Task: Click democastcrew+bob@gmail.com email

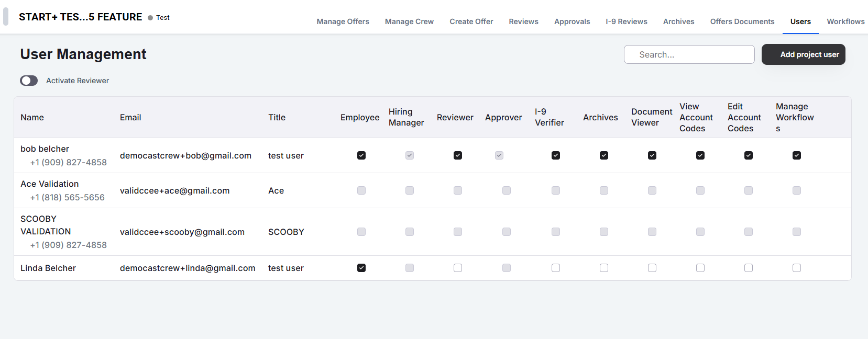Action: [x=185, y=155]
